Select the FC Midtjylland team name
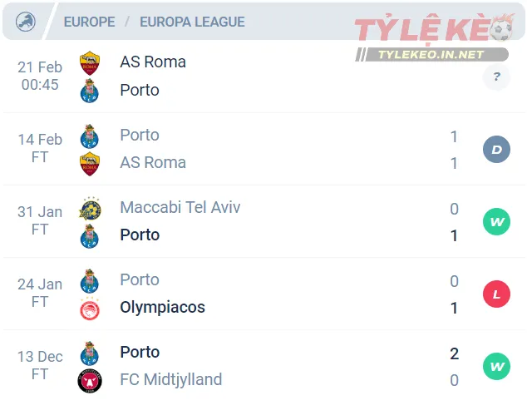527x420 pixels. coord(170,380)
